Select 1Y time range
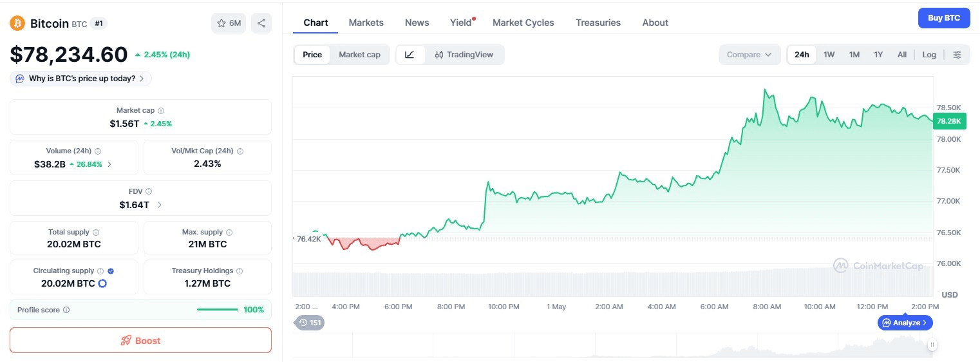The width and height of the screenshot is (980, 362). pyautogui.click(x=878, y=55)
